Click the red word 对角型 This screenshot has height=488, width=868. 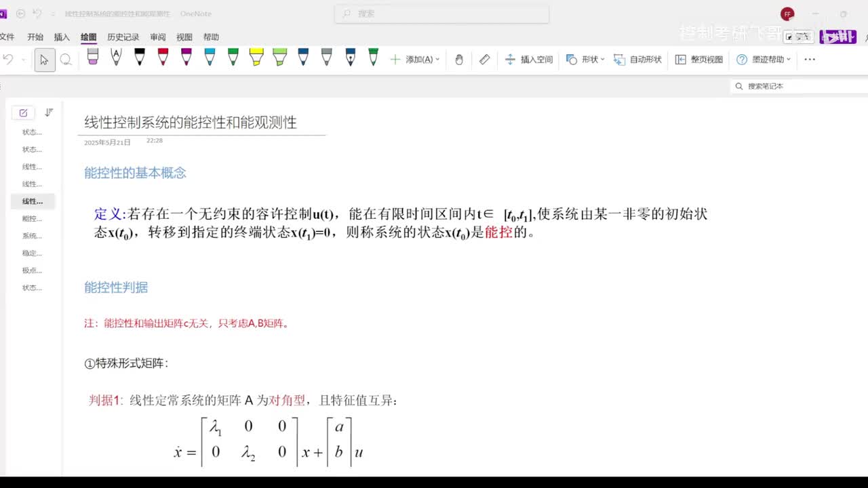click(x=287, y=401)
